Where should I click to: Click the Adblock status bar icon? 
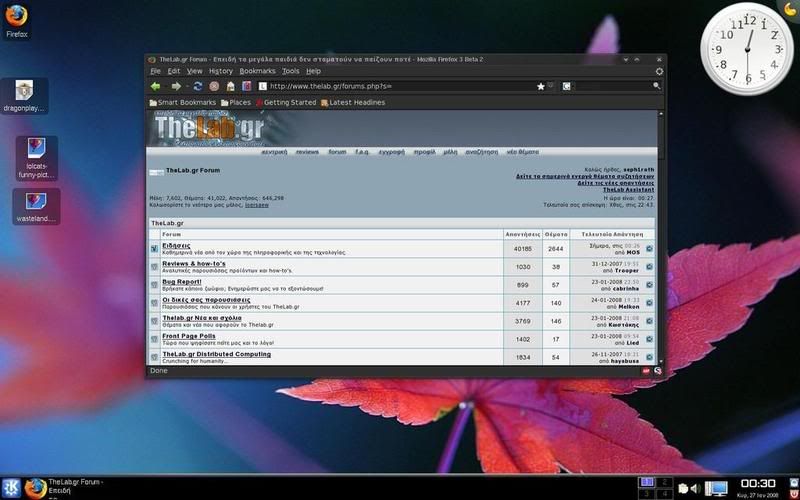pos(646,371)
